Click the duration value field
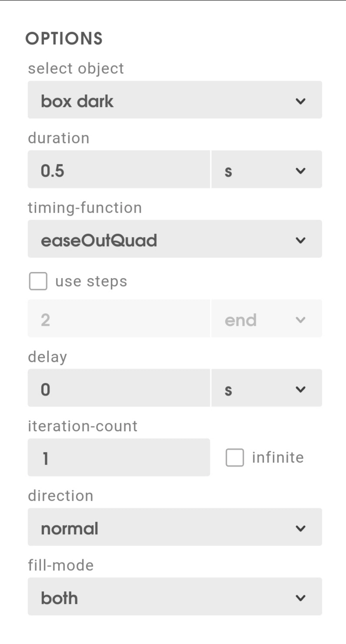 [119, 169]
